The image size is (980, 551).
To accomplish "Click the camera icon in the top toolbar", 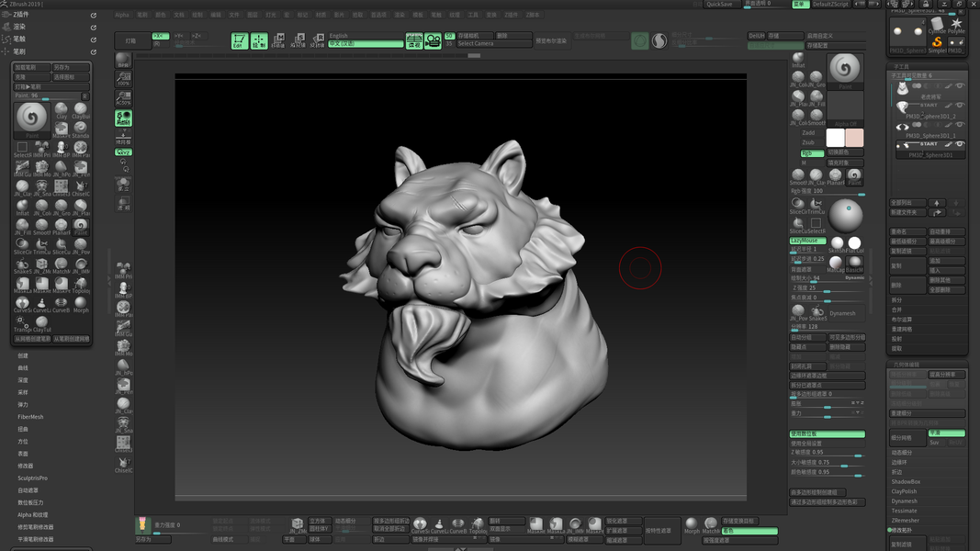I will pyautogui.click(x=434, y=41).
